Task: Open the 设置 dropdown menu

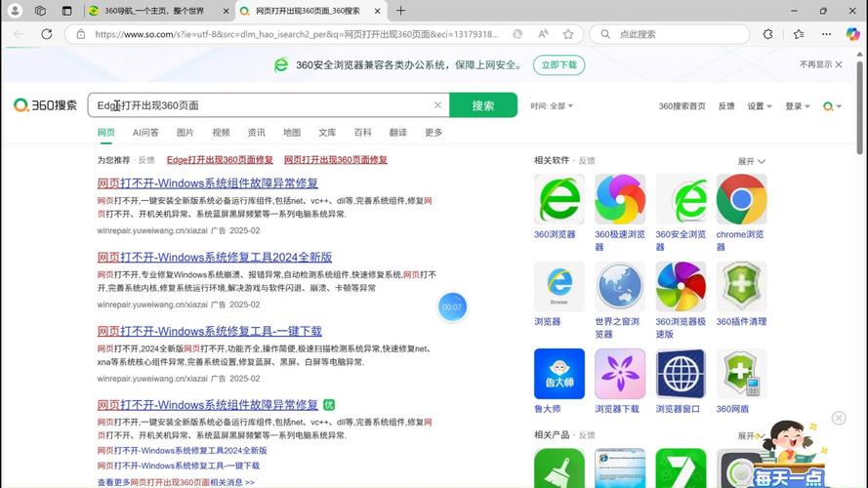Action: (760, 105)
